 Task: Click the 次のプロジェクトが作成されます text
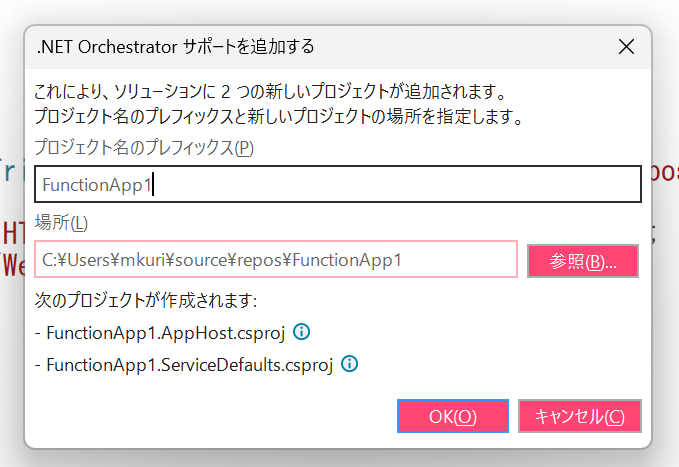click(146, 300)
